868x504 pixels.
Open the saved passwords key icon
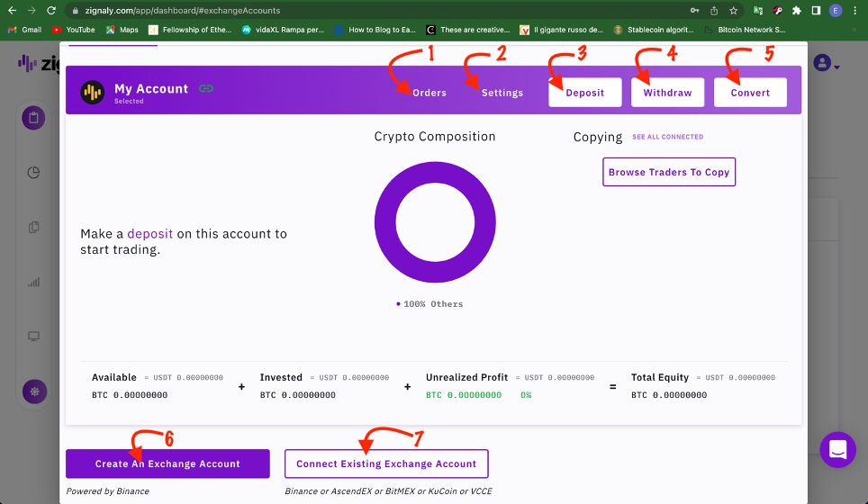[694, 11]
